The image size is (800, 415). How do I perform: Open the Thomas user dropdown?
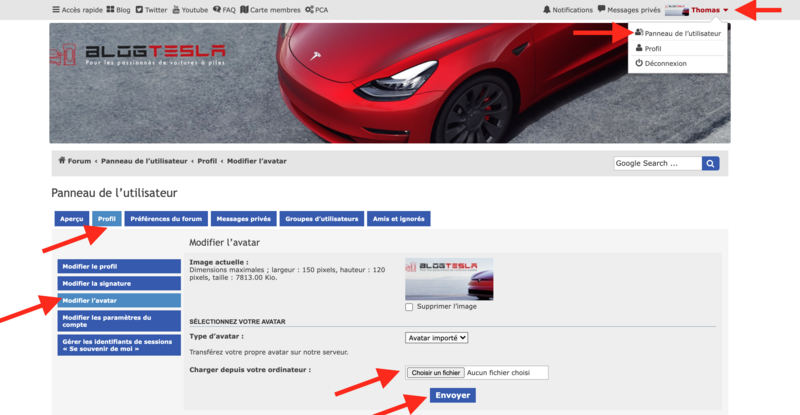coord(710,10)
